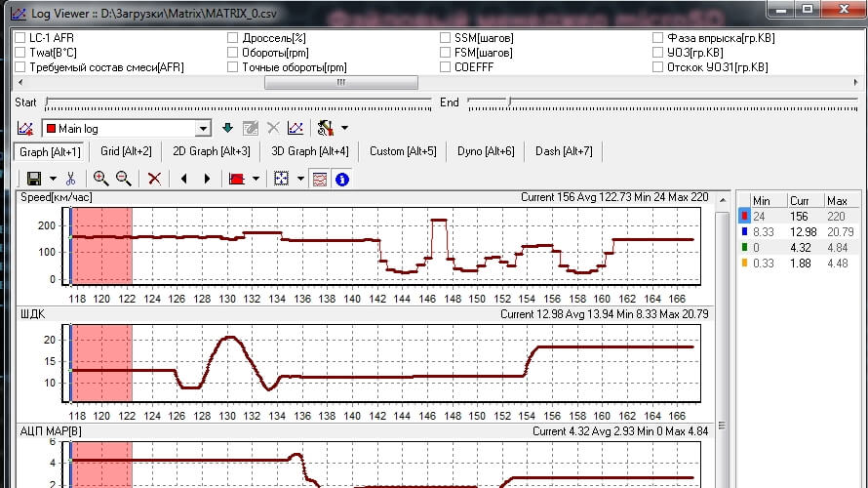Screen dimensions: 868x488
Task: Click the zoom out magnifier icon
Action: click(x=124, y=179)
